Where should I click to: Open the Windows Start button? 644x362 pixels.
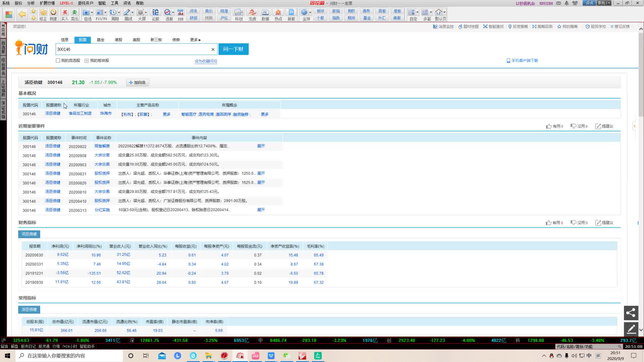[x=8, y=356]
